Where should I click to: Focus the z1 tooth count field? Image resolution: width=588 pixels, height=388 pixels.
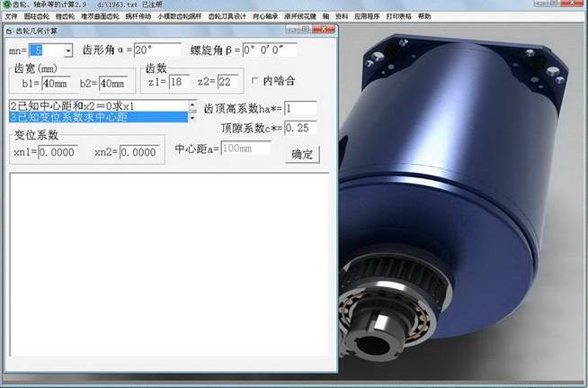tap(178, 82)
